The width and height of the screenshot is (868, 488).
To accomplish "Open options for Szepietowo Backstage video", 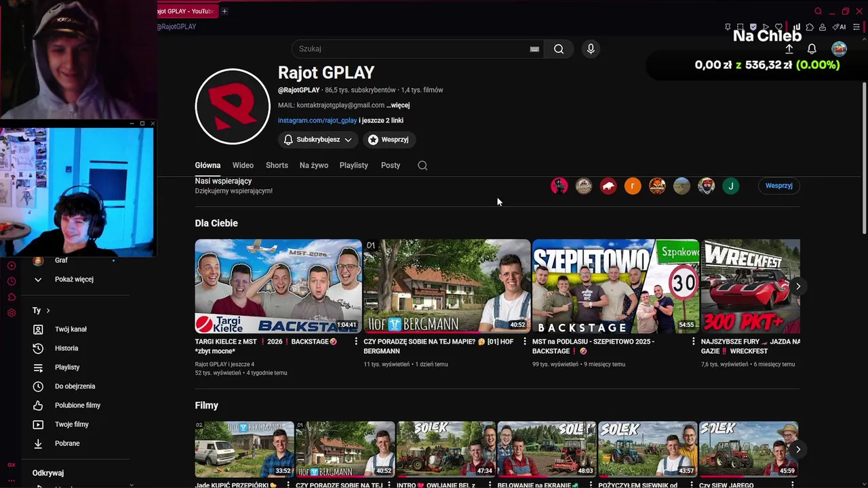I will point(693,342).
